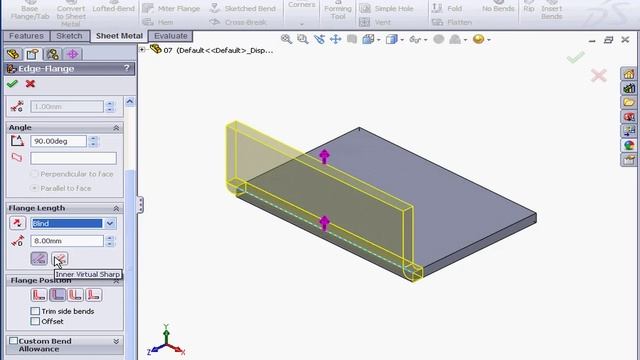The image size is (640, 360).
Task: Switch to the Evaluate tab
Action: pyautogui.click(x=171, y=36)
